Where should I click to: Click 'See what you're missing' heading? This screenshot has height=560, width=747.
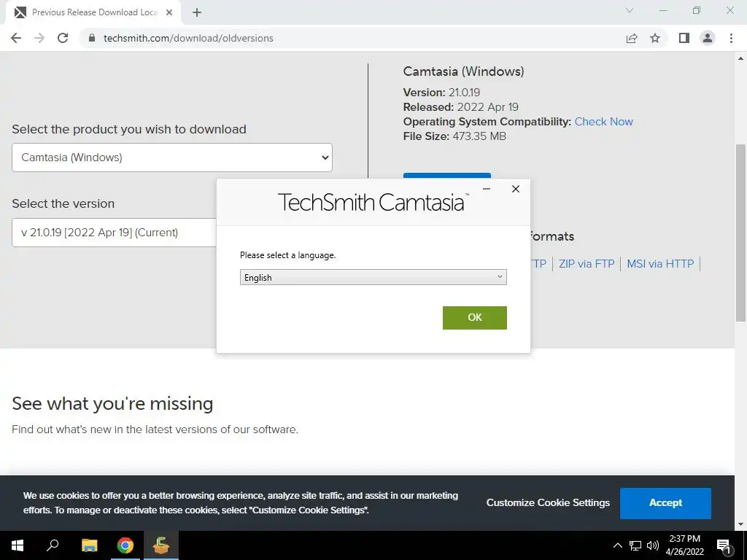tap(112, 403)
